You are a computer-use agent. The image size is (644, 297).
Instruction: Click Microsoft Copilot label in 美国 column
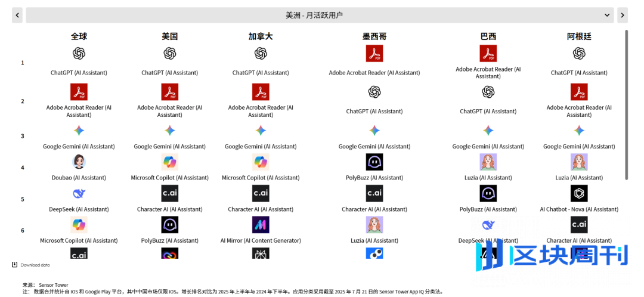tap(169, 178)
